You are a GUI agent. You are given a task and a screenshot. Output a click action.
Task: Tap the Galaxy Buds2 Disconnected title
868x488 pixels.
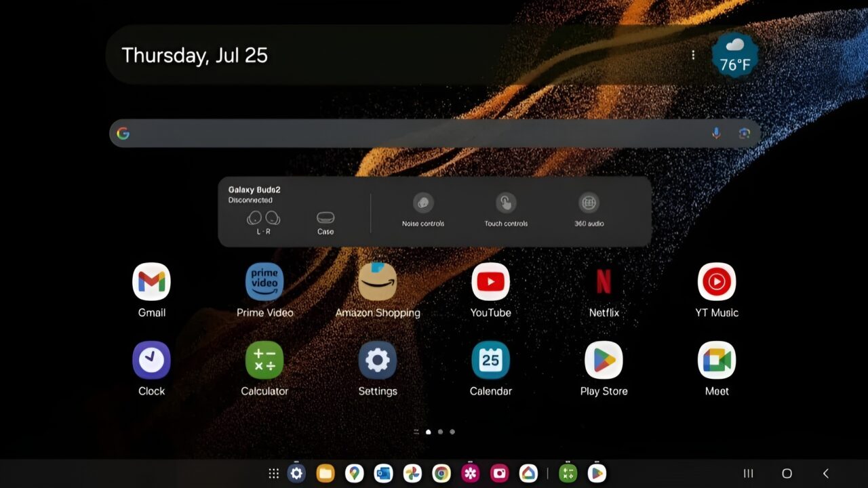tap(255, 195)
